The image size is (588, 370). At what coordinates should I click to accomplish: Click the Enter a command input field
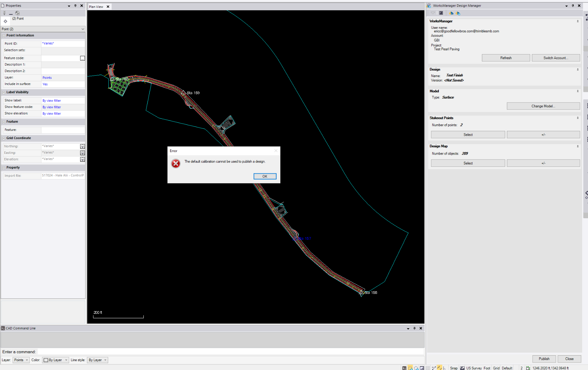click(x=229, y=352)
